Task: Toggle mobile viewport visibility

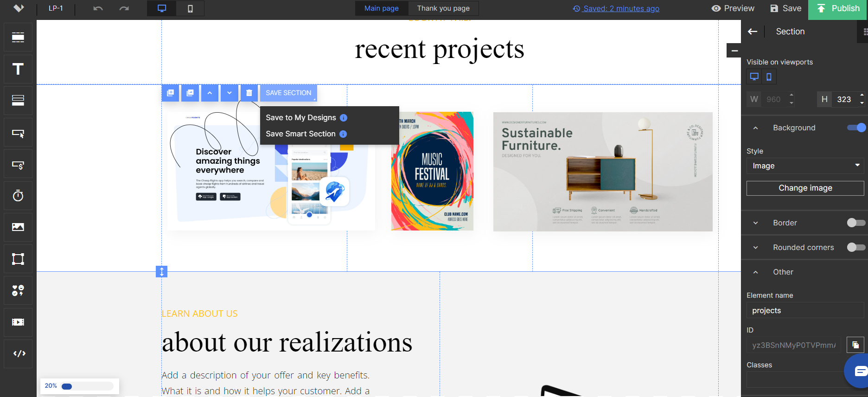Action: point(769,77)
